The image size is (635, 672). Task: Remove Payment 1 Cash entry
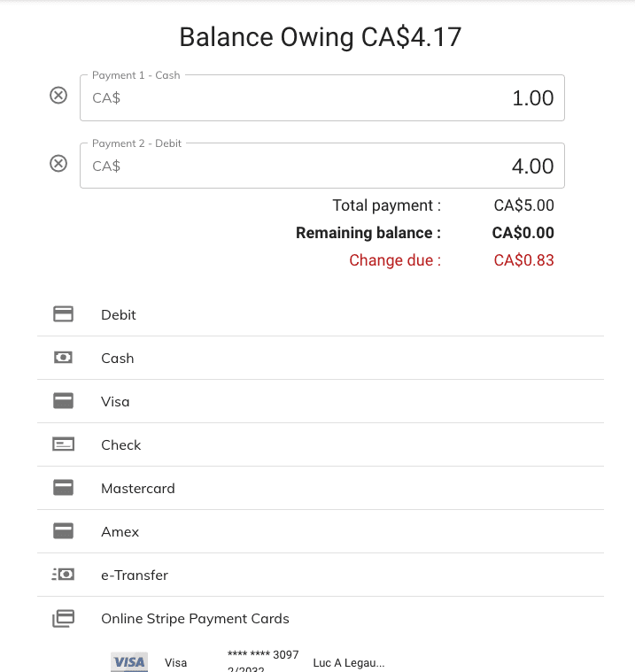(58, 96)
